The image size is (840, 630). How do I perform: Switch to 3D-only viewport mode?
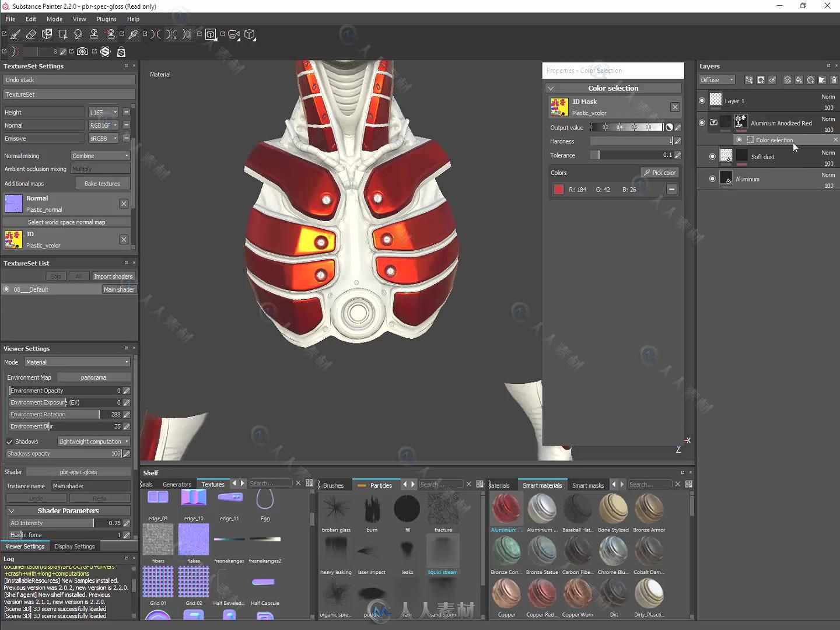click(211, 34)
